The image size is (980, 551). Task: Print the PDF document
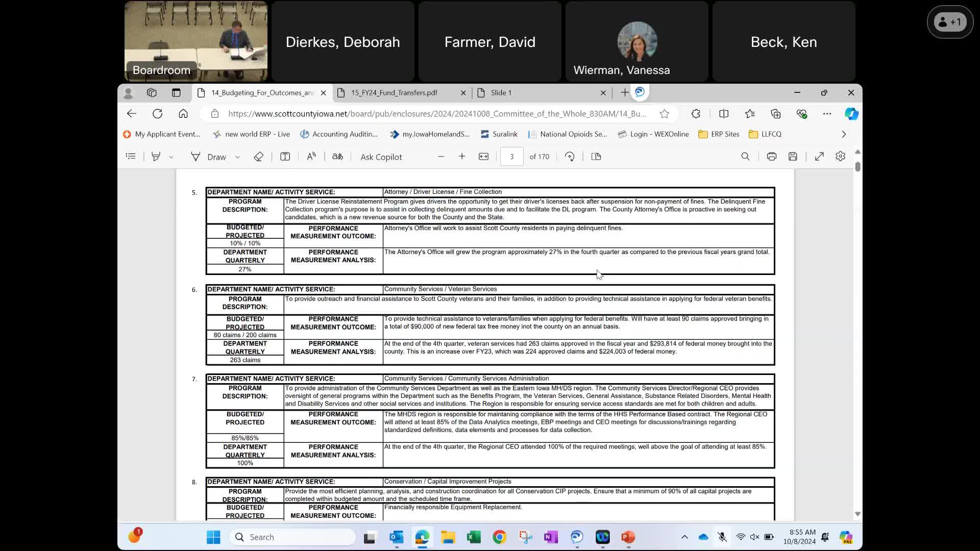tap(771, 157)
